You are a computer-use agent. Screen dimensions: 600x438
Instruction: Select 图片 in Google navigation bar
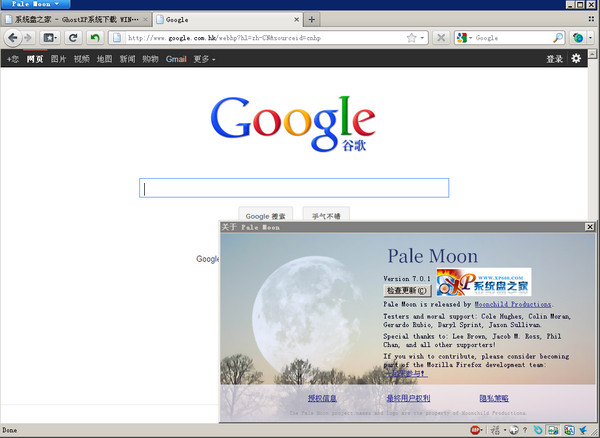59,60
